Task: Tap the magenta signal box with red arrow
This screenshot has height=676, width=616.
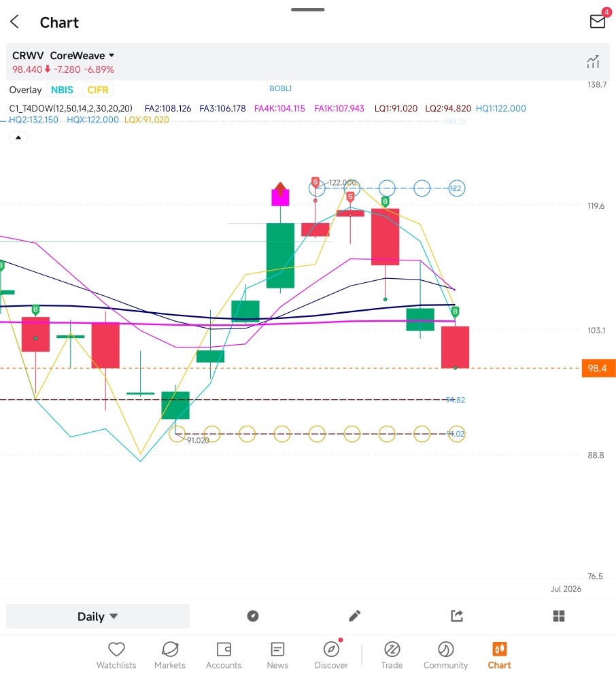Action: tap(280, 194)
